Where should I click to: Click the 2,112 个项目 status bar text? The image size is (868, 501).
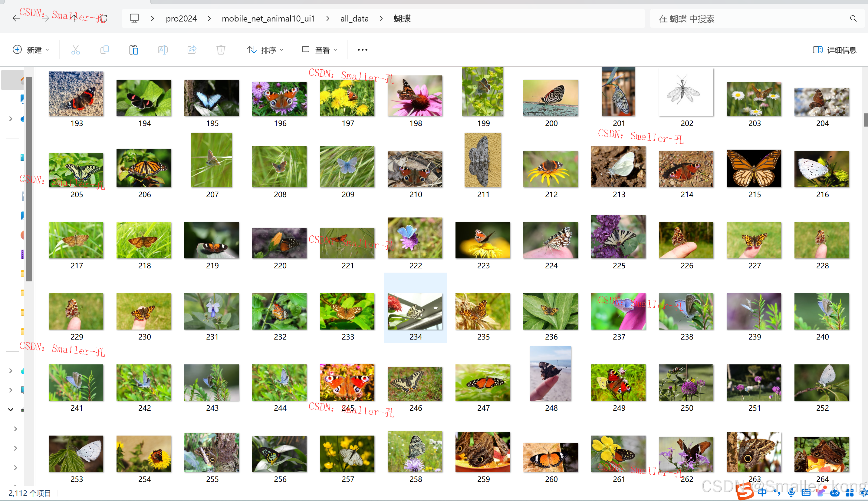tap(30, 493)
